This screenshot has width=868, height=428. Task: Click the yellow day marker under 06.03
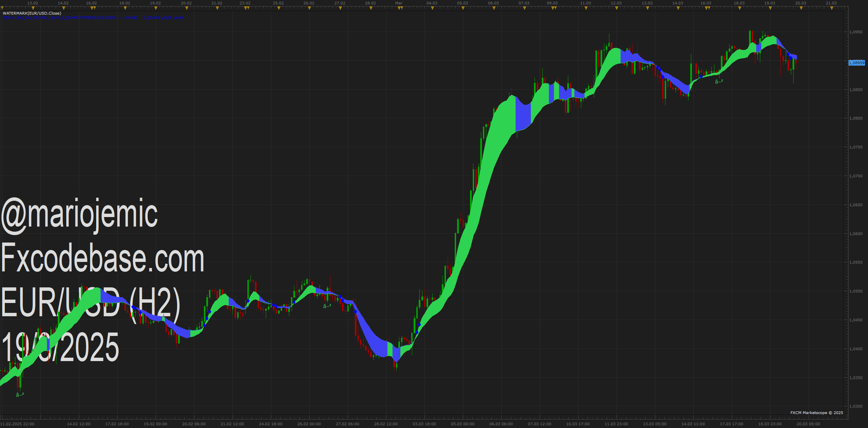click(x=494, y=8)
